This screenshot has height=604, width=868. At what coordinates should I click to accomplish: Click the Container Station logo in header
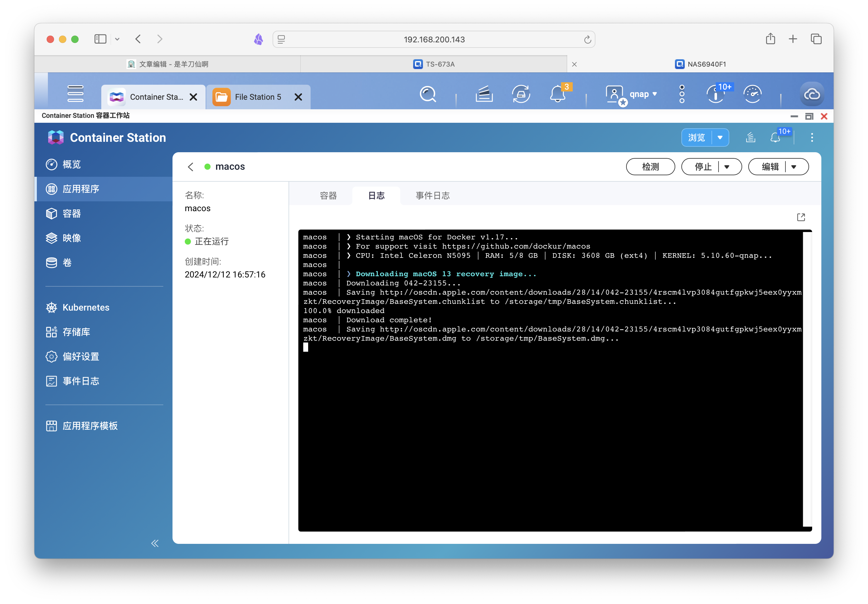tap(56, 137)
